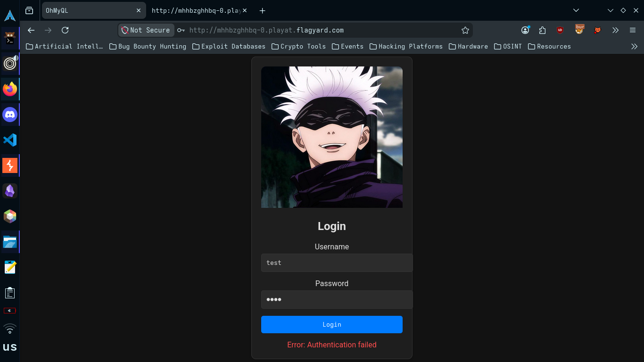
Task: Open Hardware bookmark folder
Action: click(469, 46)
